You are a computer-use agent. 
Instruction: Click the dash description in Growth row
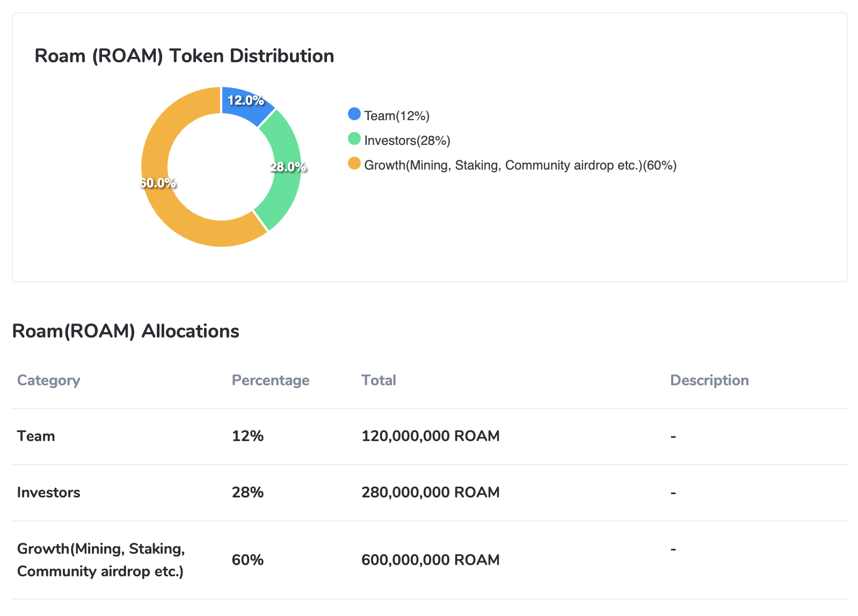(x=673, y=549)
